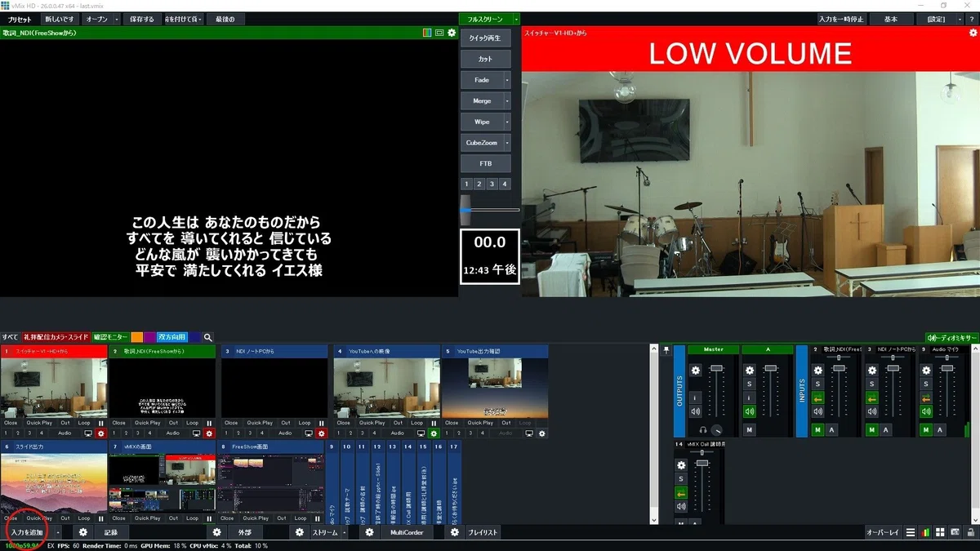Toggle audio follow arrow on 歌詞_NDI channel
This screenshot has width=980, height=551.
tap(817, 398)
